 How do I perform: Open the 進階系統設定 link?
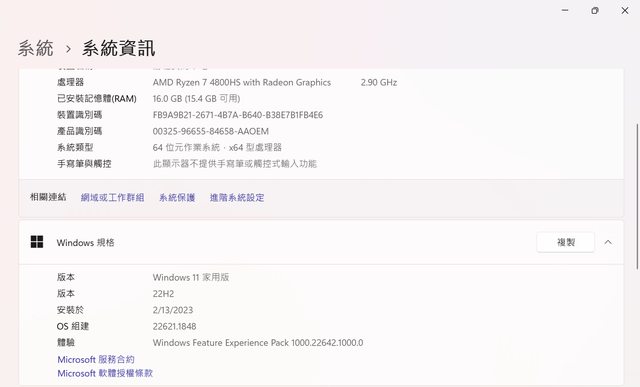pos(237,198)
